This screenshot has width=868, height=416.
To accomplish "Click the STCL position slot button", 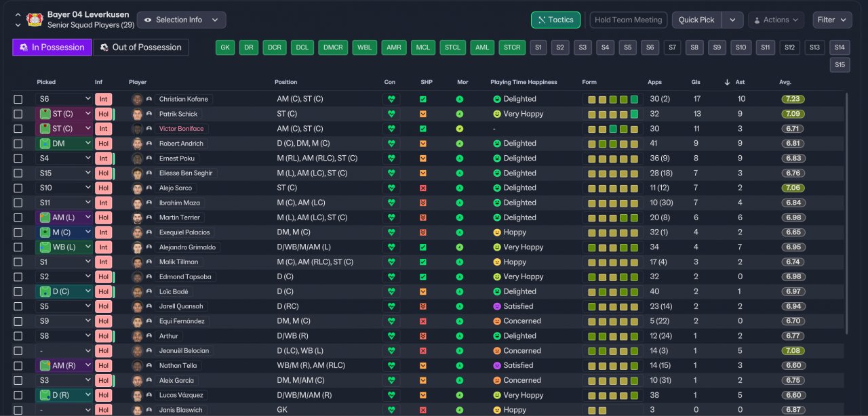I will pos(453,47).
